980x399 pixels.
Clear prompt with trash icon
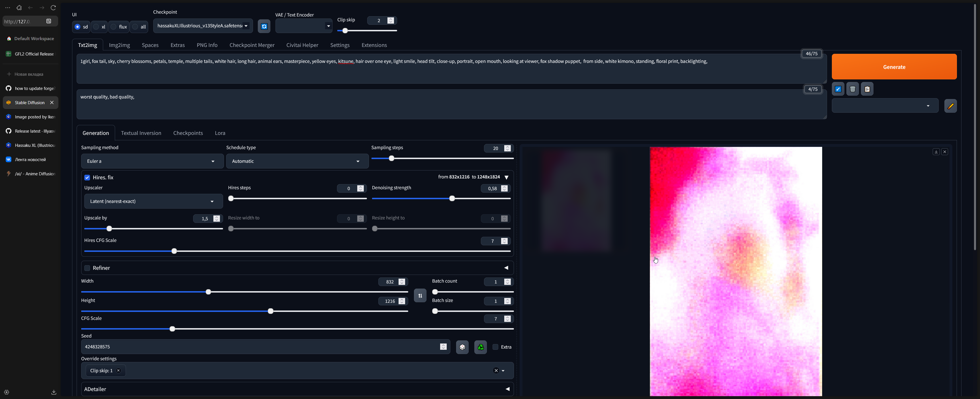[853, 89]
